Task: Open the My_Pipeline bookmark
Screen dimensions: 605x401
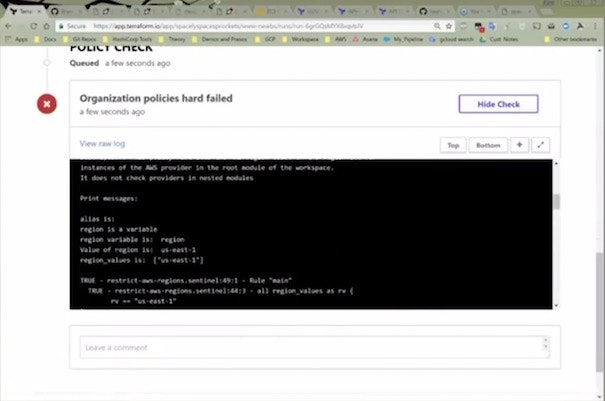Action: click(x=404, y=39)
